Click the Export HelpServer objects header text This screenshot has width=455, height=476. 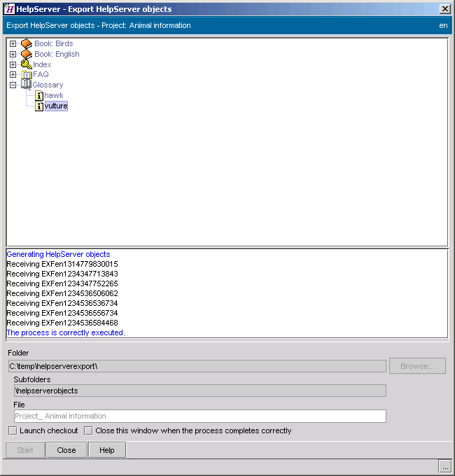tap(99, 25)
